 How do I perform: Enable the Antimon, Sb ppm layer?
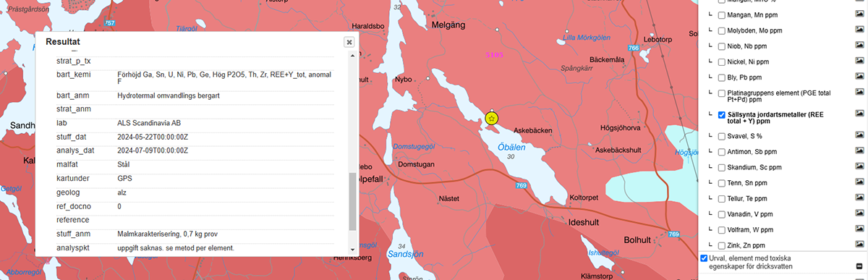pos(722,152)
